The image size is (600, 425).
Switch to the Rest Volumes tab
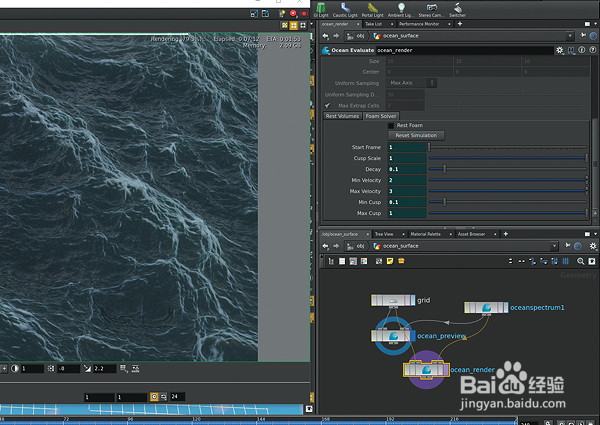click(x=342, y=116)
